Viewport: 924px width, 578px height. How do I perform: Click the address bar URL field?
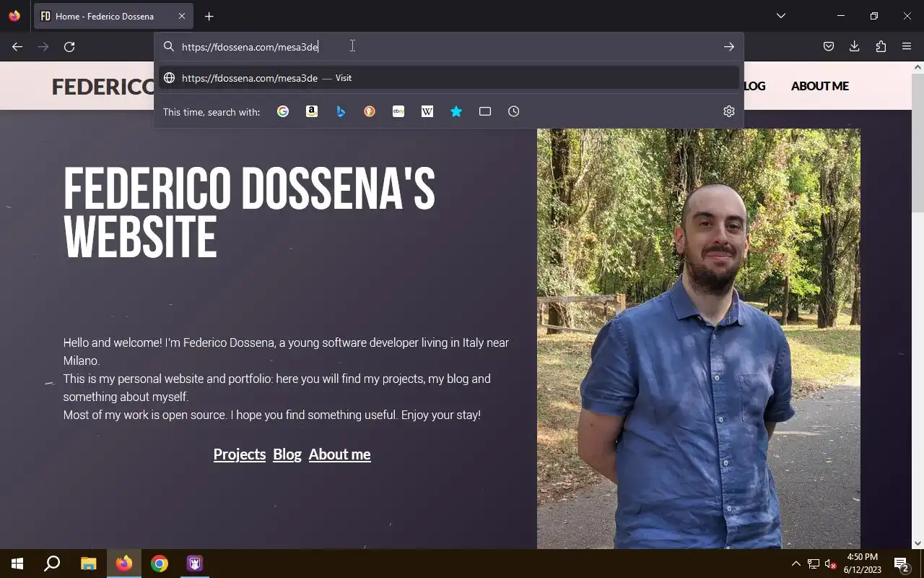[448, 47]
